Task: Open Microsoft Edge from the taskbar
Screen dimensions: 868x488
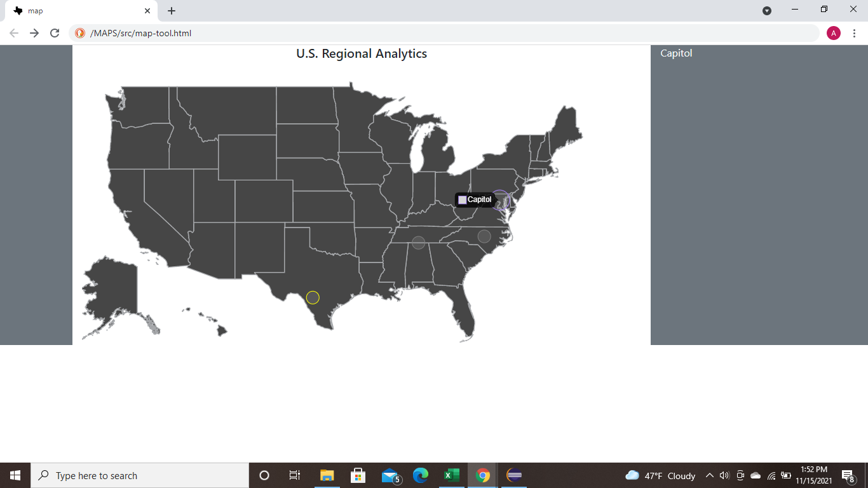Action: pos(420,475)
